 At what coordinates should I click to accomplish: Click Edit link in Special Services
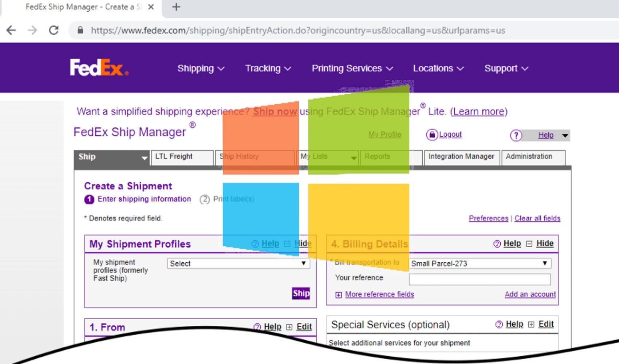(x=546, y=324)
